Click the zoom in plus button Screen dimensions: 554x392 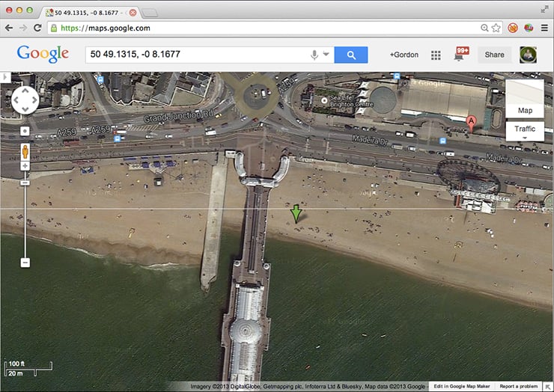(x=25, y=166)
